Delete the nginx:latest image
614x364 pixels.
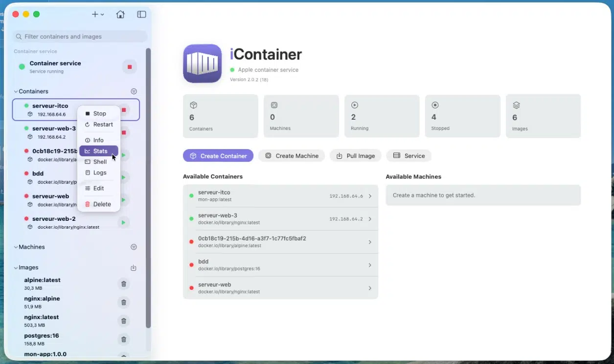click(x=124, y=321)
